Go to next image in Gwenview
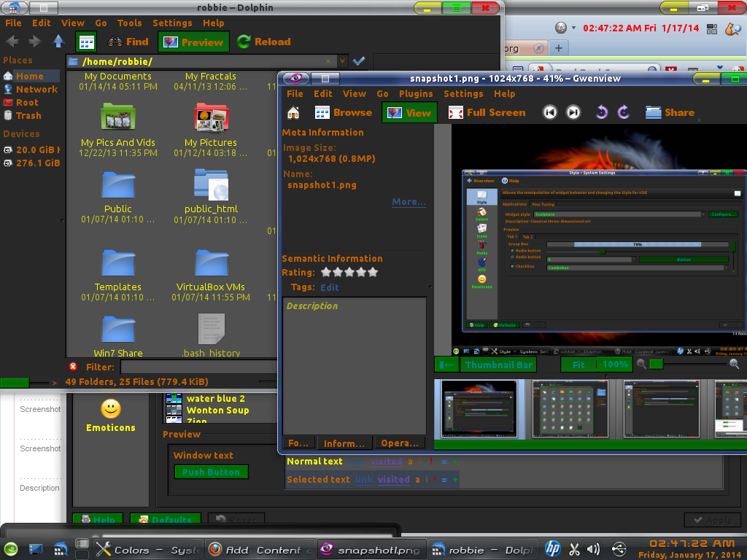 click(x=573, y=112)
